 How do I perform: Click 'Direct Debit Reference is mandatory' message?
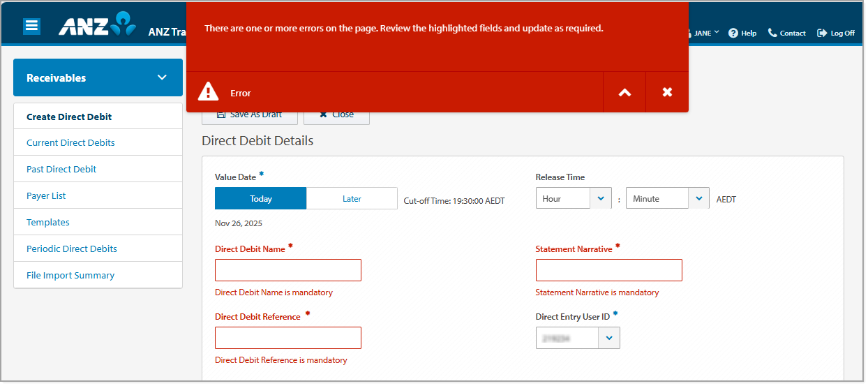coord(281,360)
